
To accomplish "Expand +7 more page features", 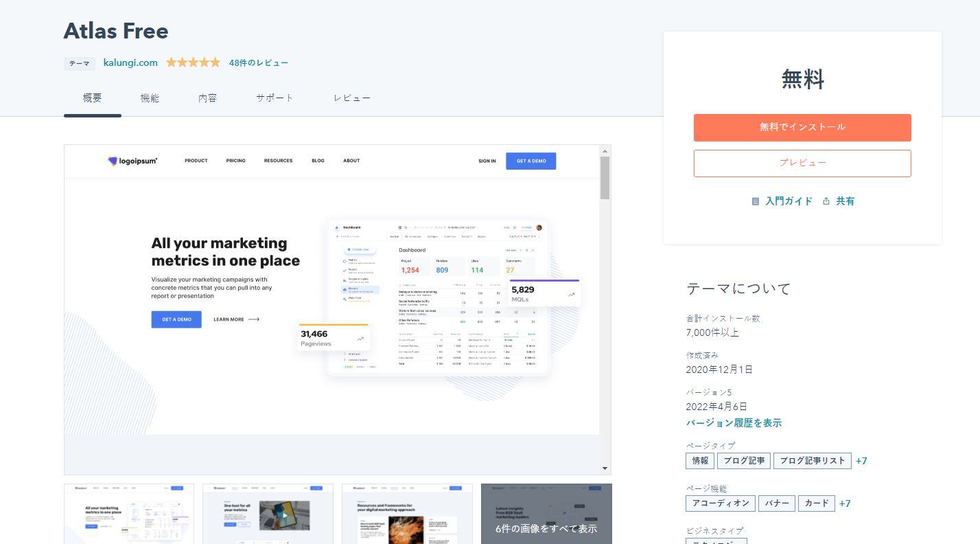I will click(x=845, y=503).
